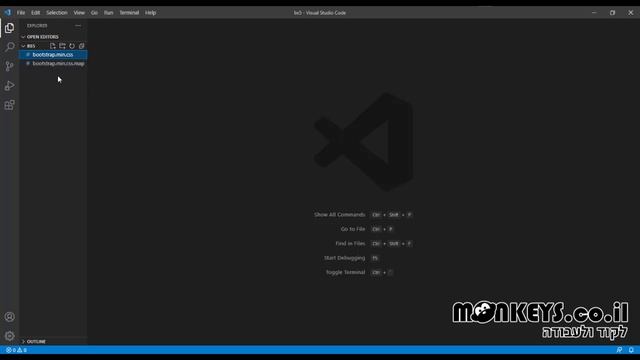Open the File menu
This screenshot has height=360, width=640.
click(x=21, y=13)
